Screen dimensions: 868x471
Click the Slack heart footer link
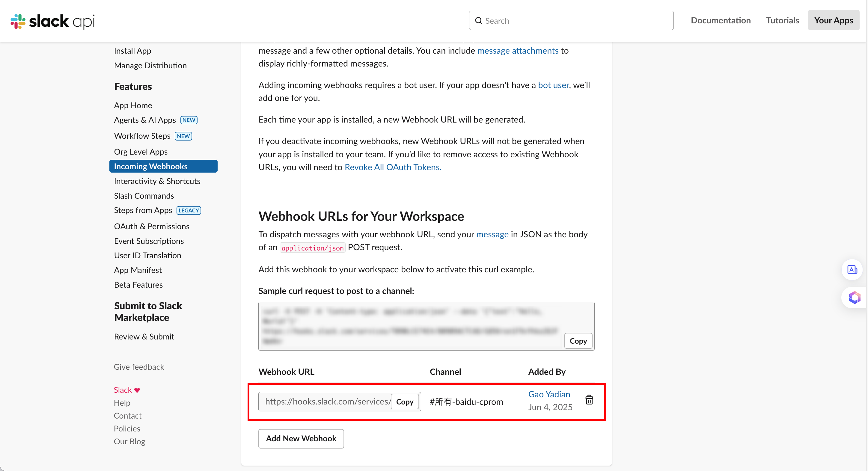(127, 390)
